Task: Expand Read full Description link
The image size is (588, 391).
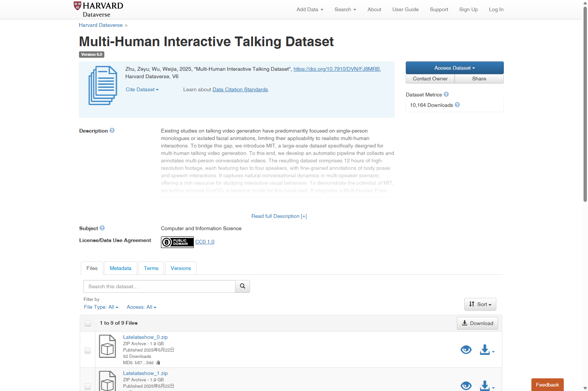Action: (279, 216)
